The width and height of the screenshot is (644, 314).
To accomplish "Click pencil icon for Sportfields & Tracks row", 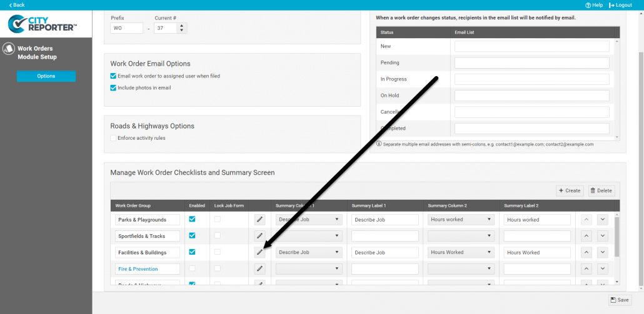I will pos(259,236).
